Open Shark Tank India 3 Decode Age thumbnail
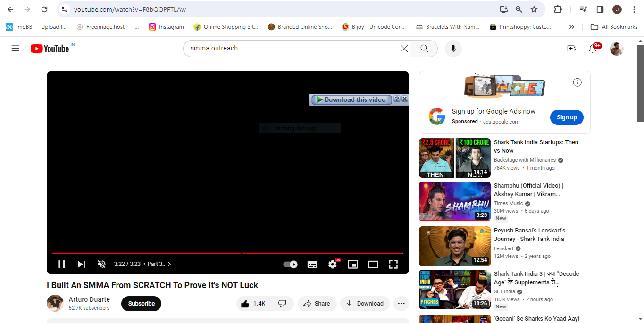644x323 pixels. pos(455,290)
